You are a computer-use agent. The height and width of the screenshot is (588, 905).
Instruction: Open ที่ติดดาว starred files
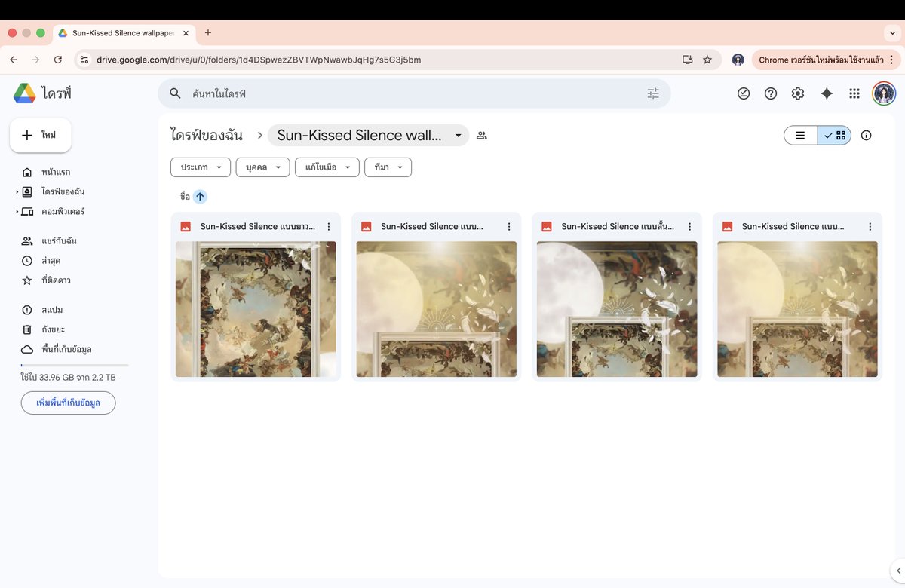tap(56, 280)
